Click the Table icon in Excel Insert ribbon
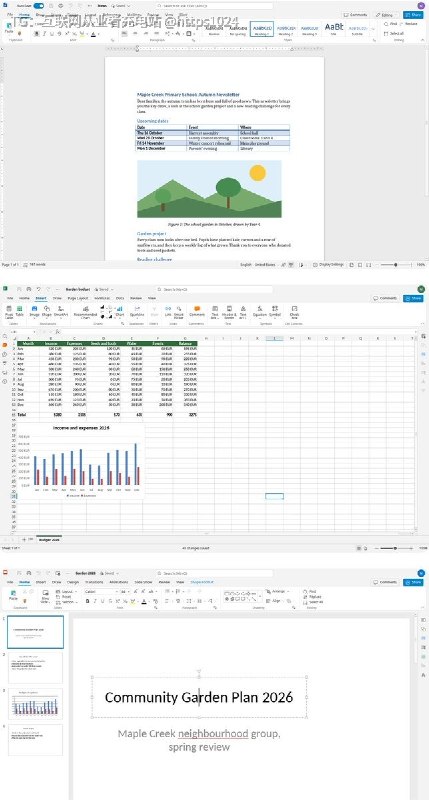Viewport: 429px width, 800px height. click(19, 311)
